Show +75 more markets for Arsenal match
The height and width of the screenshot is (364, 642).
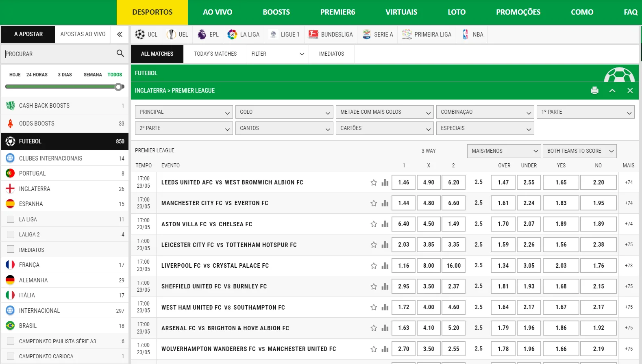tap(629, 328)
